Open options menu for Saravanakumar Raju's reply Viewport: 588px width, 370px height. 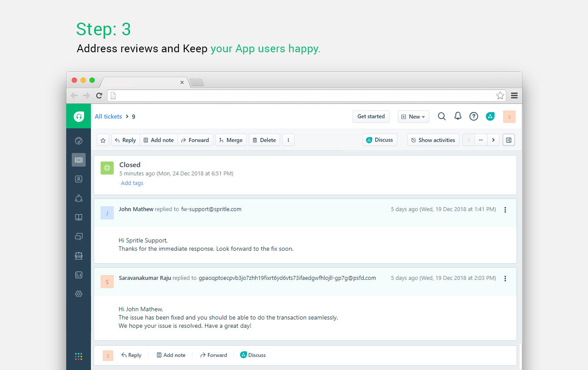point(505,279)
